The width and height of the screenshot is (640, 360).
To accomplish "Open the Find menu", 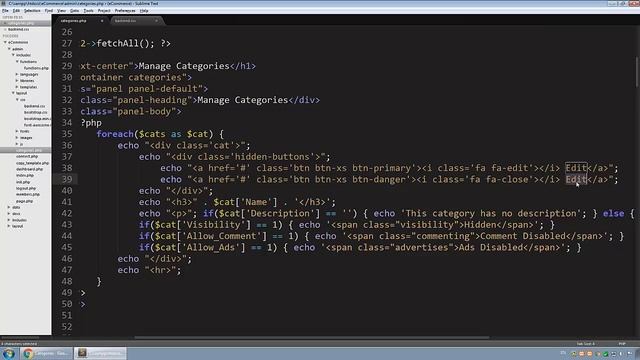I will tap(49, 11).
